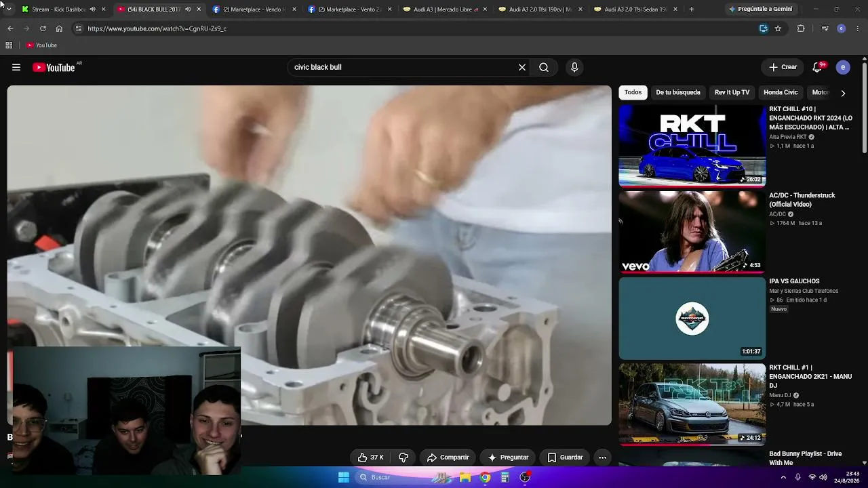Open RKT CHILL #1 video thumbnail
This screenshot has height=488, width=868.
692,405
